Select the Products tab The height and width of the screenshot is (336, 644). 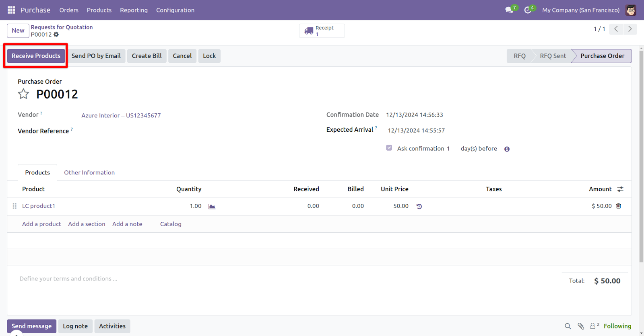(37, 172)
